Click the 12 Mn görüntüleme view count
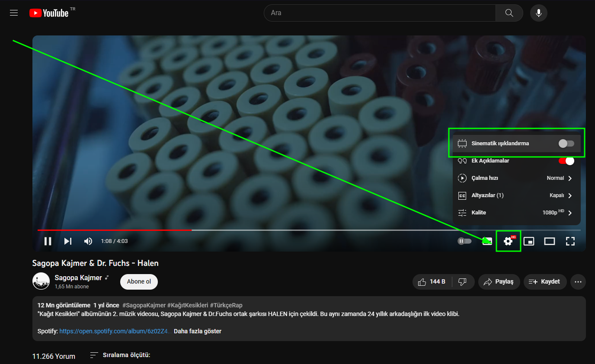 coord(64,305)
